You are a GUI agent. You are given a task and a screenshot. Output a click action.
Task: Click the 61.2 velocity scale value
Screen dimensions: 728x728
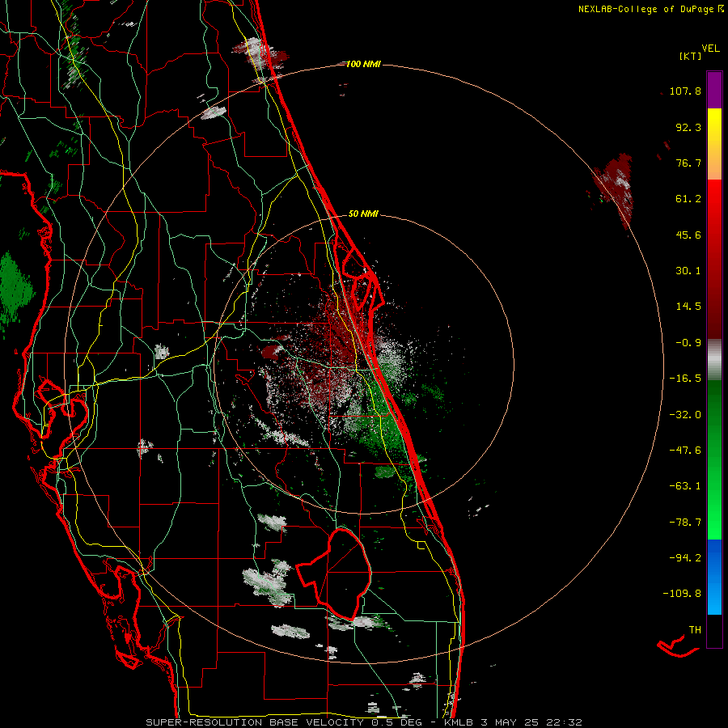(x=688, y=199)
